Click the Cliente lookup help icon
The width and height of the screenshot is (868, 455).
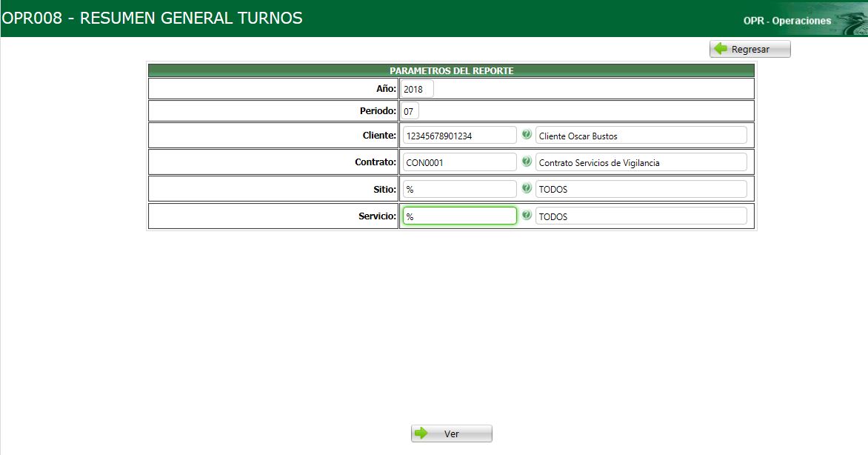pos(525,134)
